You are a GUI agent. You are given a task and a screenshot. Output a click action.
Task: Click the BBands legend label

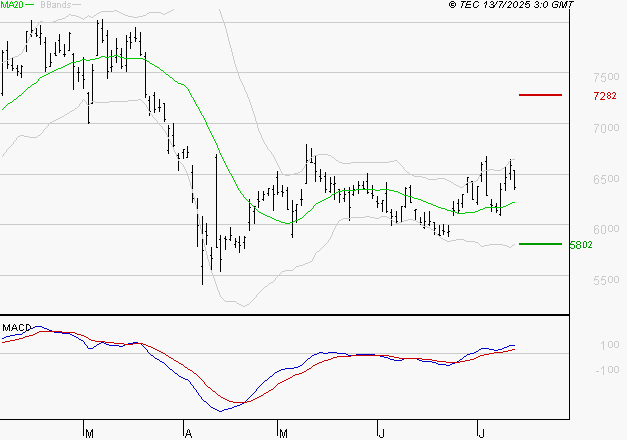(x=56, y=5)
